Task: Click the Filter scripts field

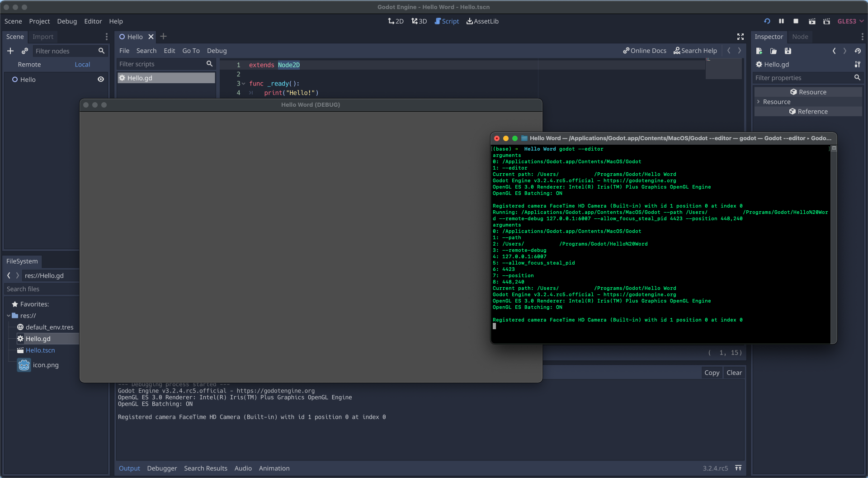Action: tap(165, 64)
